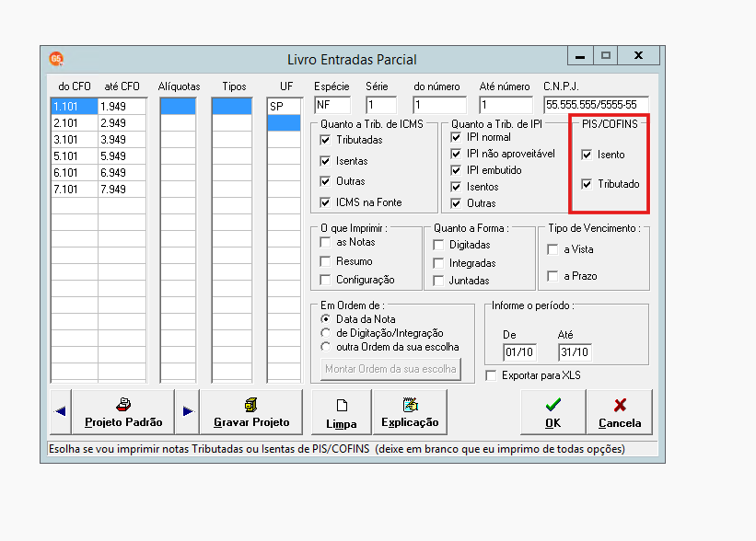Toggle IPI embutido checkbox

(x=456, y=170)
